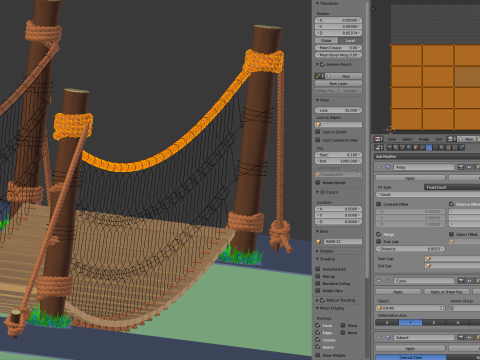Open the UV editor type selector icon
This screenshot has height=360, width=480.
click(x=379, y=139)
